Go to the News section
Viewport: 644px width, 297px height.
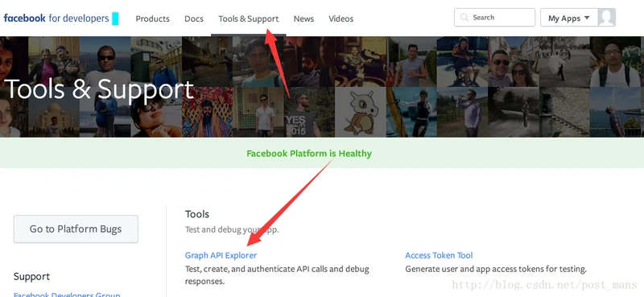click(303, 19)
